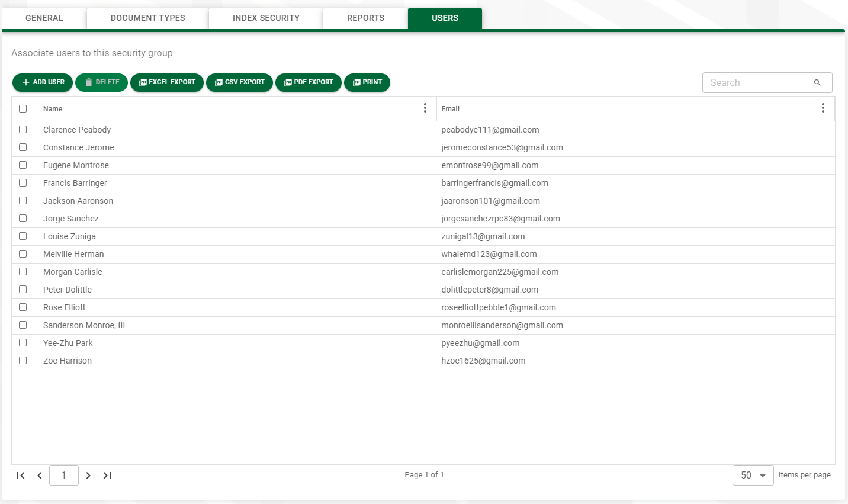
Task: Click email jorgesanchezrpc83@gmail.com
Action: [500, 219]
